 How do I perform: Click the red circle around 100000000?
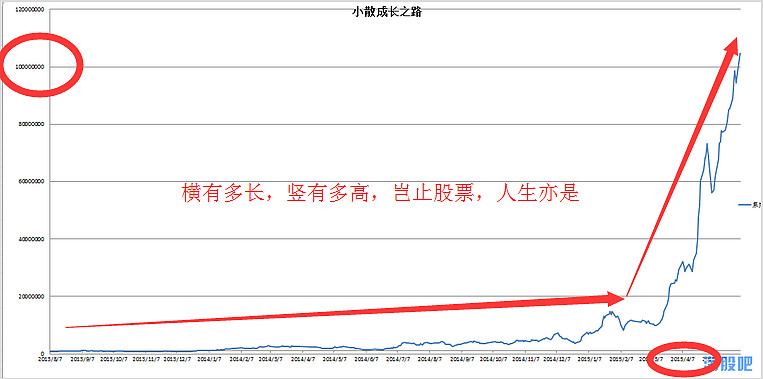[41, 65]
